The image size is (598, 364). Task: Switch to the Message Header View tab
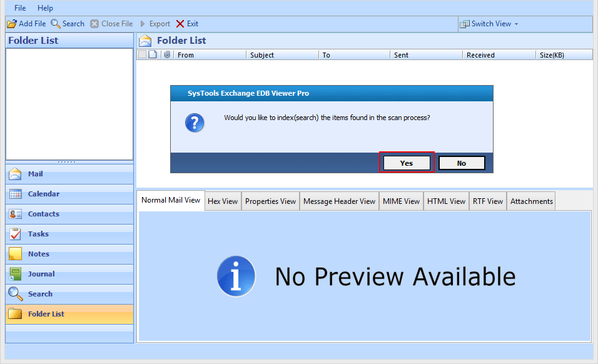click(x=339, y=201)
